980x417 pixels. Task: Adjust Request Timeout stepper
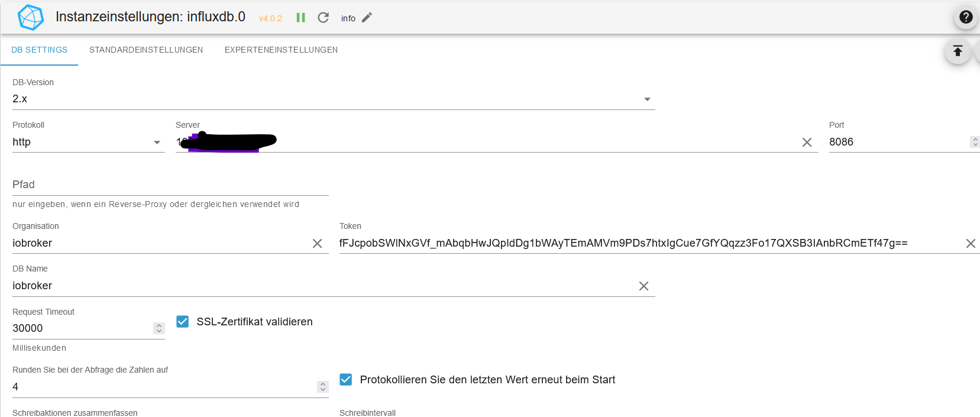coord(159,328)
